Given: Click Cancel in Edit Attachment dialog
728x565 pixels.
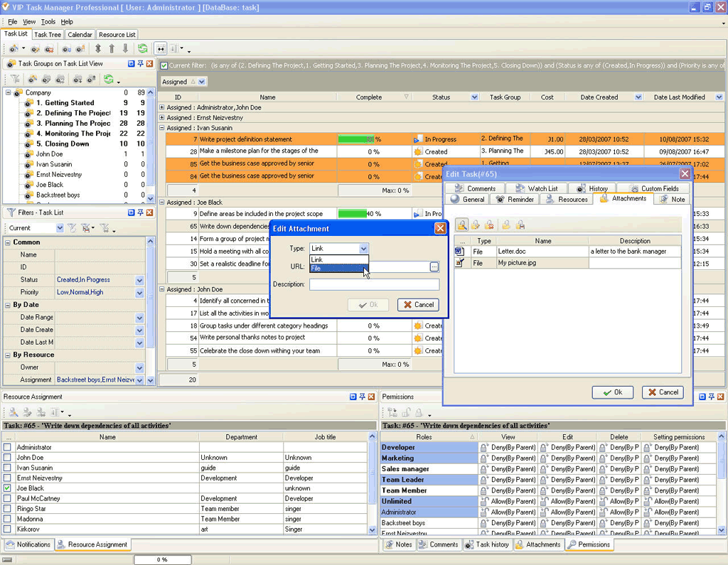Looking at the screenshot, I should (418, 305).
